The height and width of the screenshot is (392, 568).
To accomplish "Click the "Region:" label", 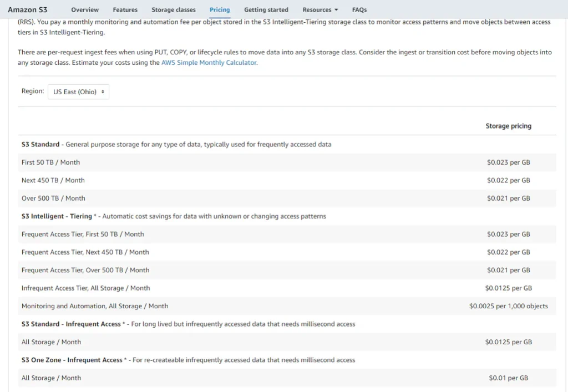I will click(x=33, y=91).
